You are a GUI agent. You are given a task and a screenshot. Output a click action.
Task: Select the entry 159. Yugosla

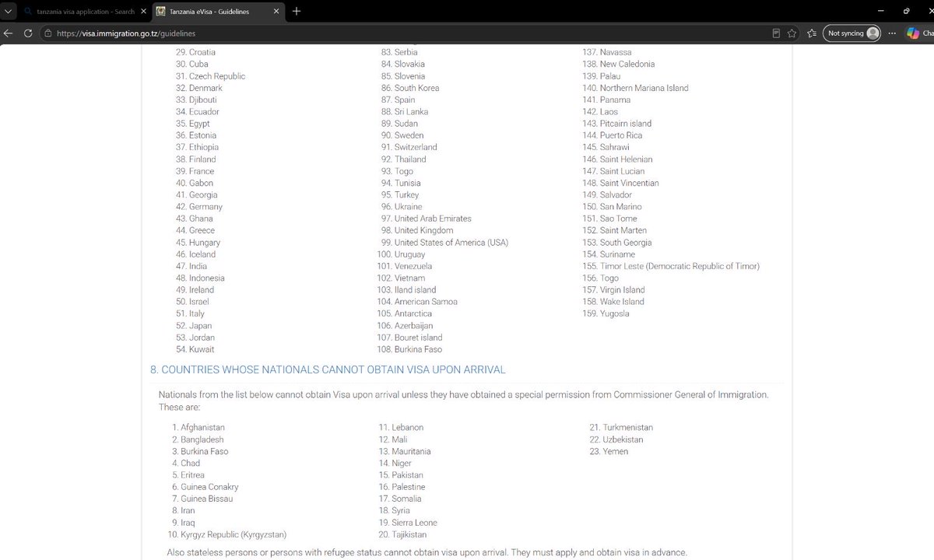tap(606, 313)
